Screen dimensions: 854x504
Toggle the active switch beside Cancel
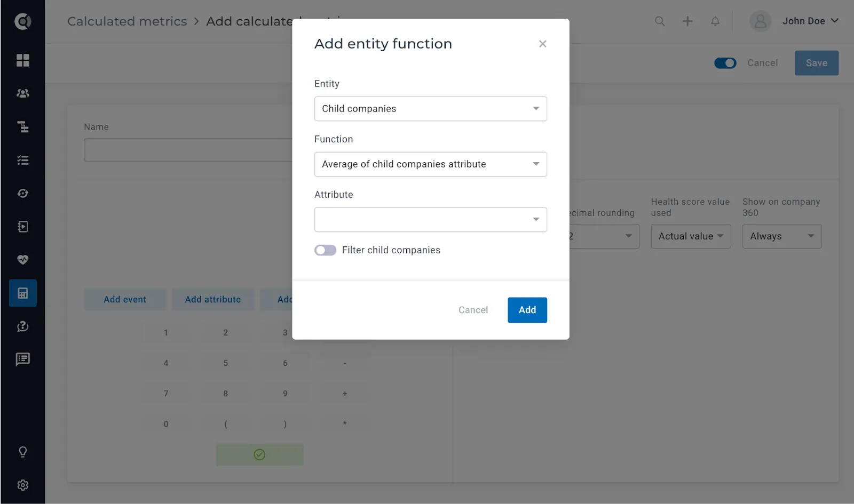click(x=725, y=63)
